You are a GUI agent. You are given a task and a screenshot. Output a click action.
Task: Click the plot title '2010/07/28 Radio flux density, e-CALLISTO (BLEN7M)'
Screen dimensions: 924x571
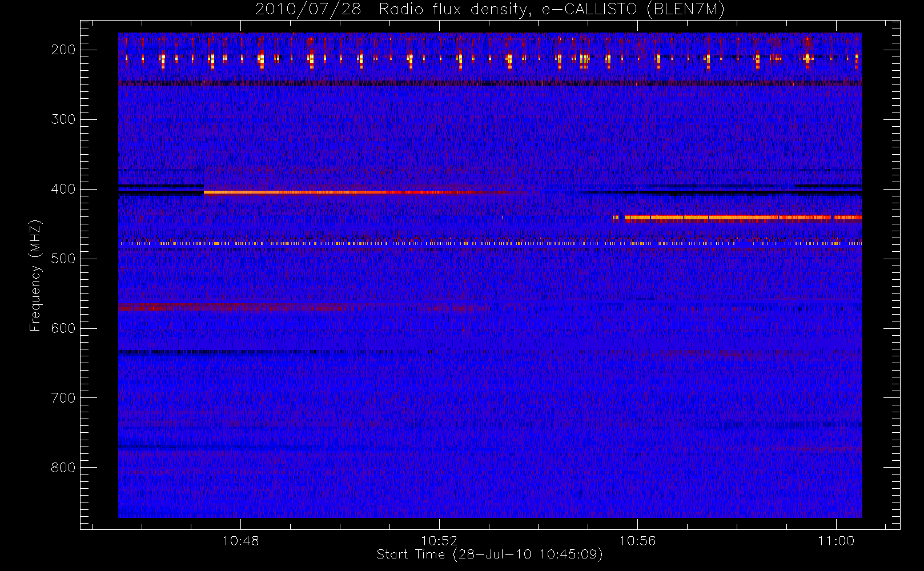click(490, 10)
